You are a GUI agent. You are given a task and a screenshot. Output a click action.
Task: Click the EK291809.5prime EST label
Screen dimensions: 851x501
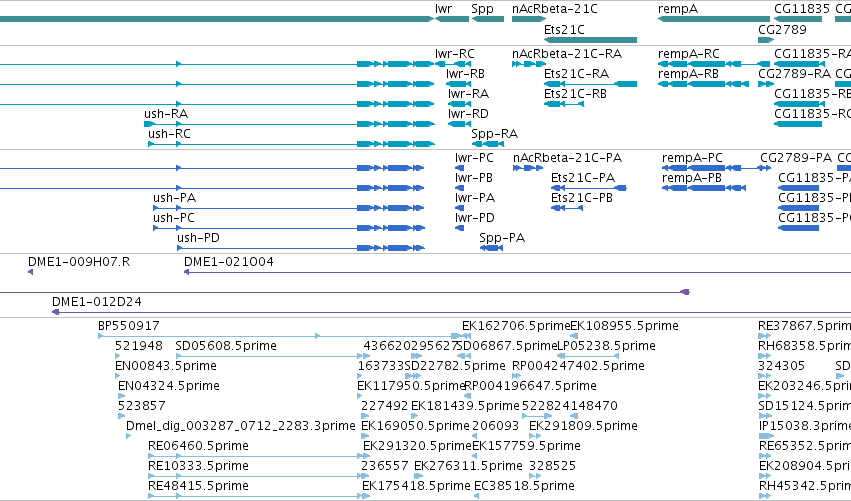tap(583, 427)
